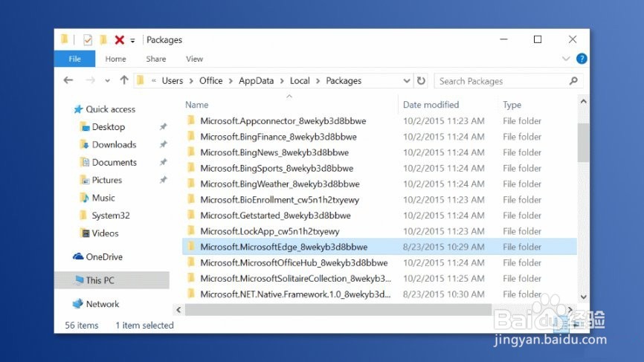Go up one level with Up arrow
Screen dimensions: 644x362
point(124,80)
